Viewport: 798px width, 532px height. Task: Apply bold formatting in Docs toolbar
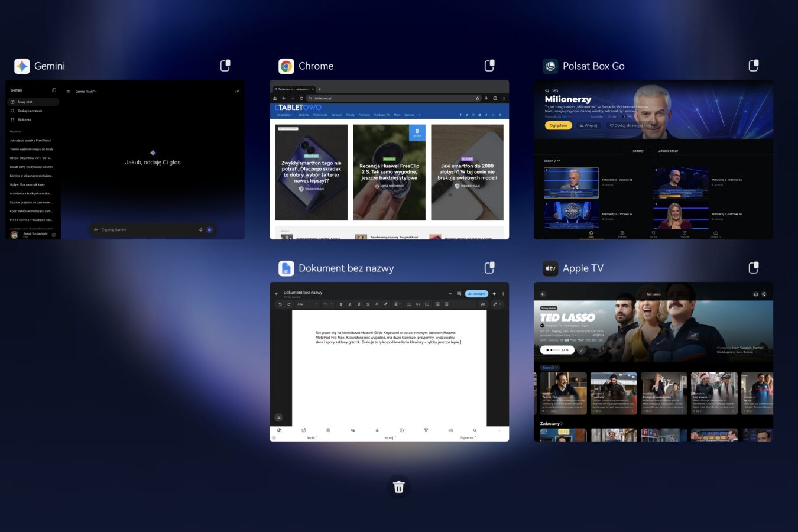(341, 304)
